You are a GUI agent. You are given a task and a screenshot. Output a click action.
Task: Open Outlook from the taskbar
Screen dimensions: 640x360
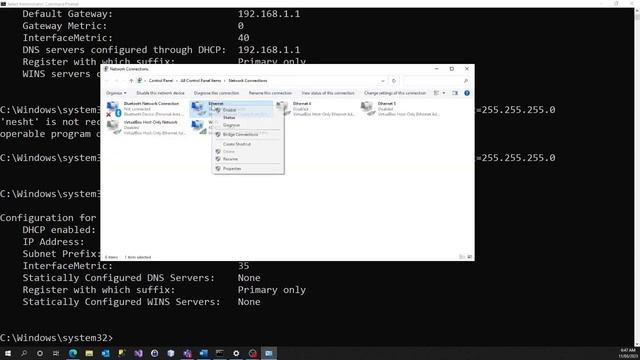(x=105, y=353)
